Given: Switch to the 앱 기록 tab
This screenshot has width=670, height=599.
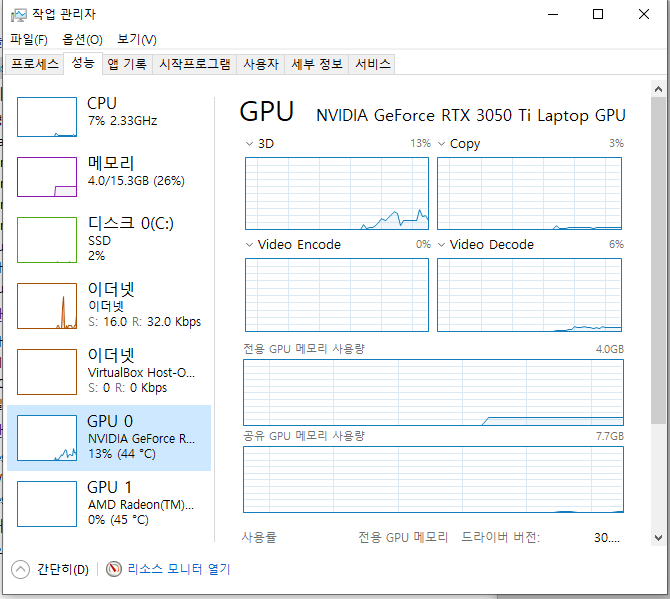Looking at the screenshot, I should point(127,64).
